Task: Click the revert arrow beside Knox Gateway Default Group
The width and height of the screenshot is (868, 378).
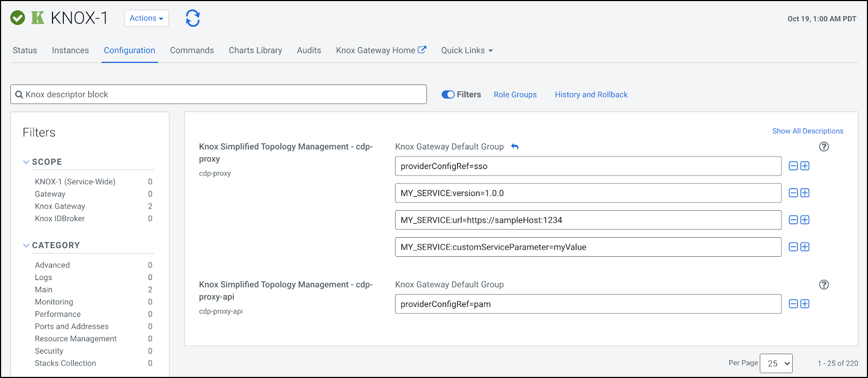Action: coord(515,147)
